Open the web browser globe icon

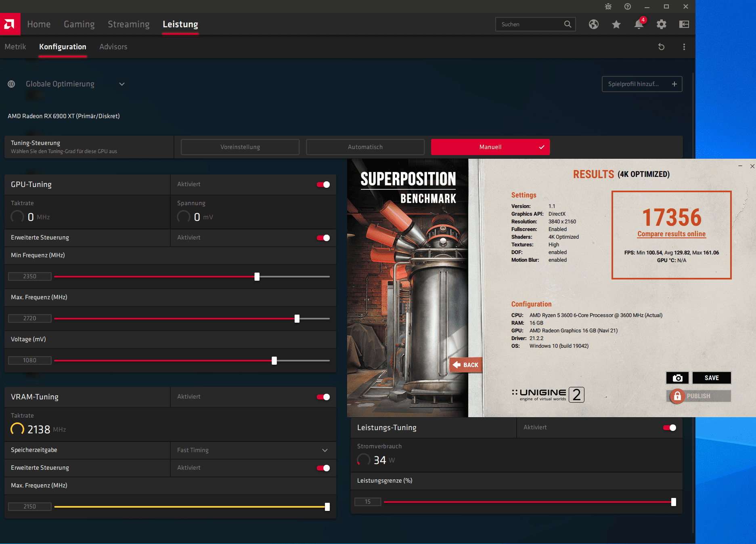(x=593, y=24)
